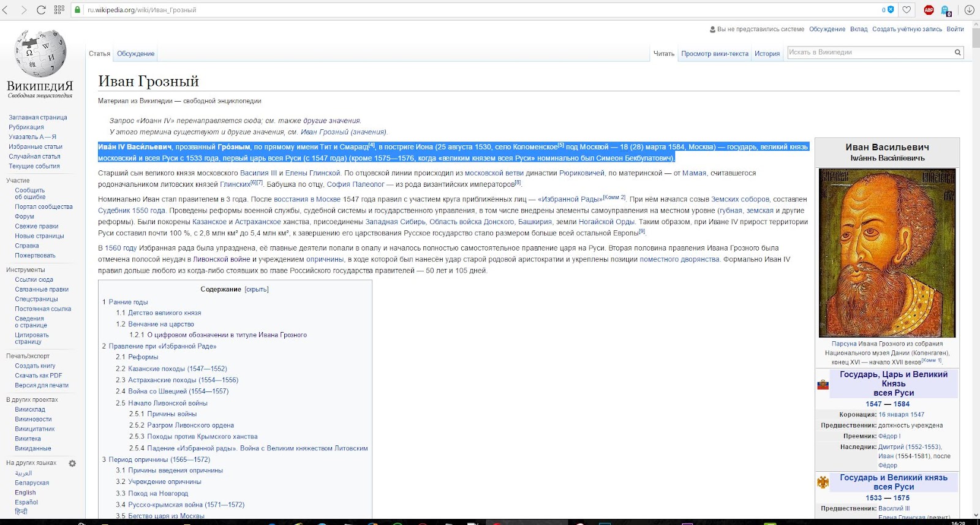This screenshot has width=980, height=525.
Task: Click 'Создать учётную запись' link
Action: (x=907, y=29)
